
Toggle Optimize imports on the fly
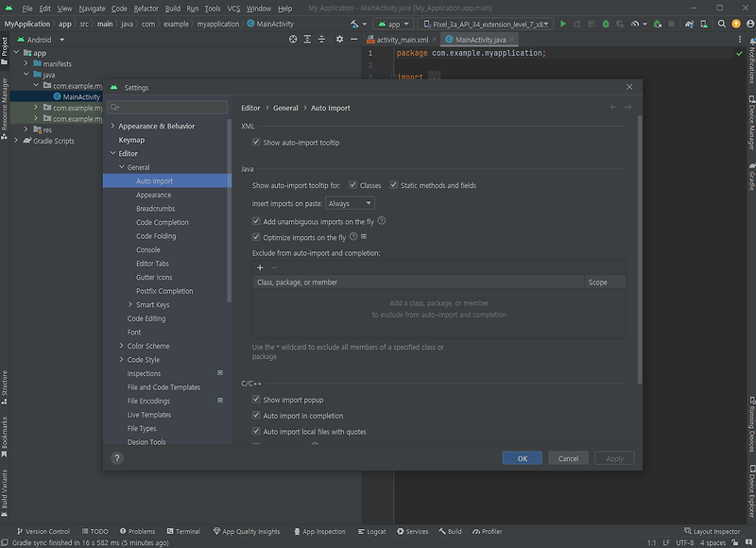256,236
